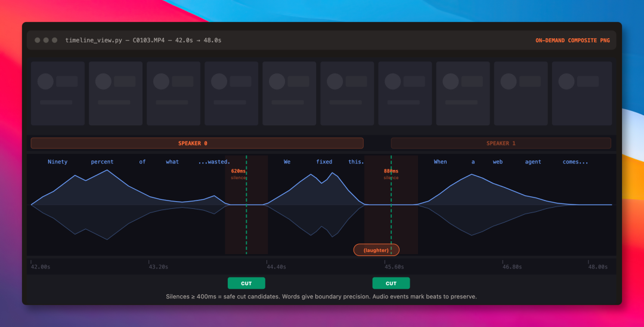Click the 42.00s time ruler tick
The image size is (644, 327).
click(x=41, y=267)
